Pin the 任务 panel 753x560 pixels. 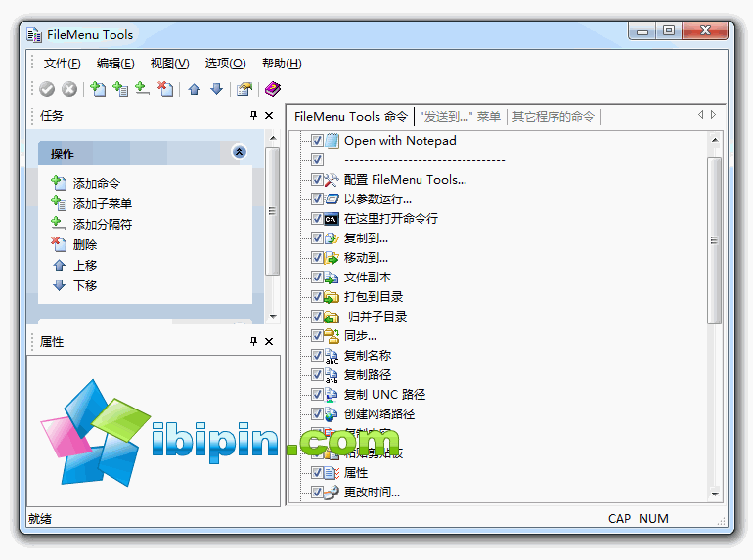click(x=253, y=115)
